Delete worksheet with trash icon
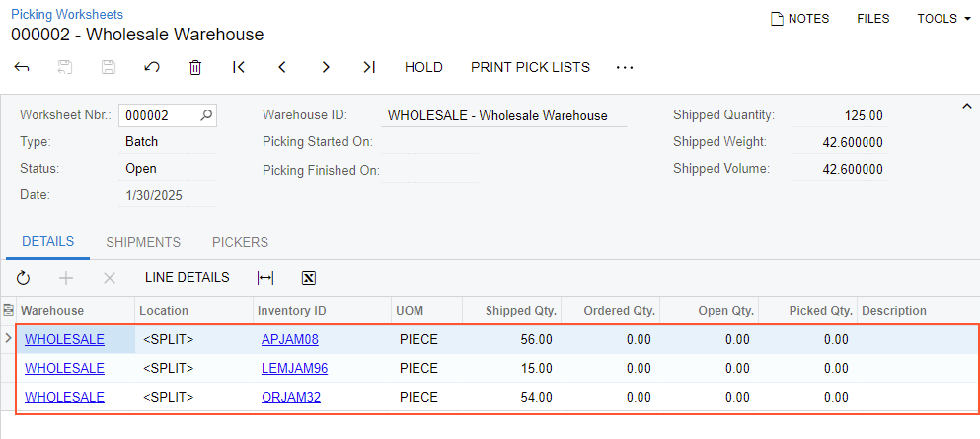 pos(195,67)
